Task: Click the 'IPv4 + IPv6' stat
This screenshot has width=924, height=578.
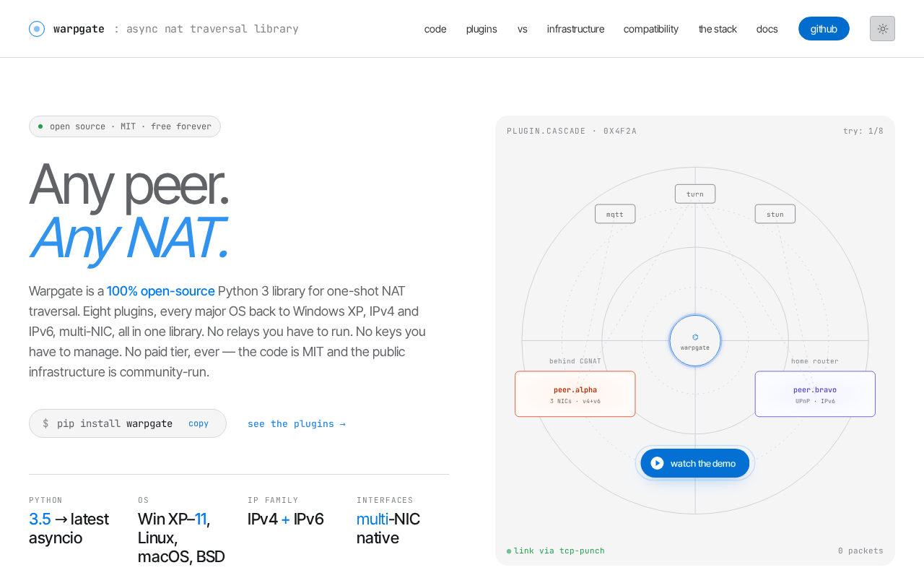Action: coord(286,519)
